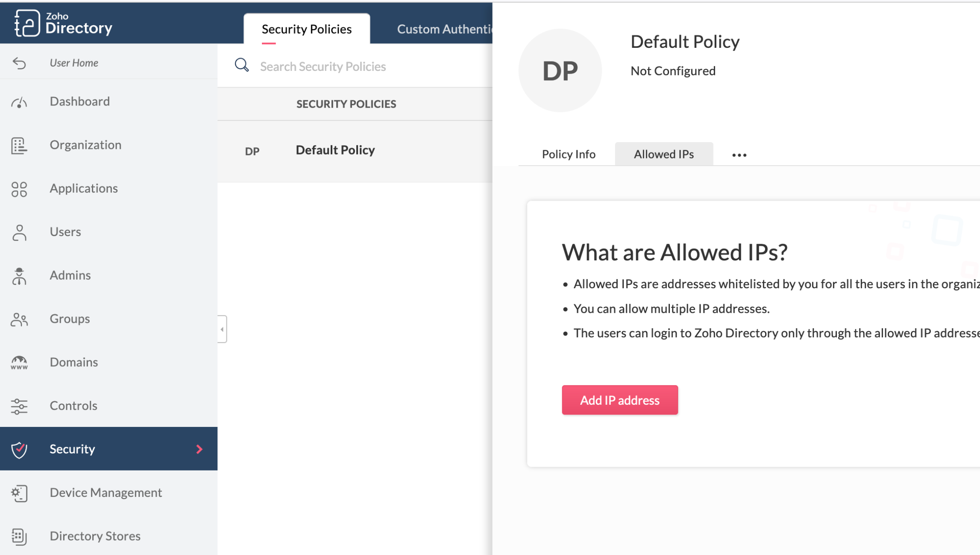The height and width of the screenshot is (555, 980).
Task: Switch to the Policy Info tab
Action: click(x=568, y=154)
